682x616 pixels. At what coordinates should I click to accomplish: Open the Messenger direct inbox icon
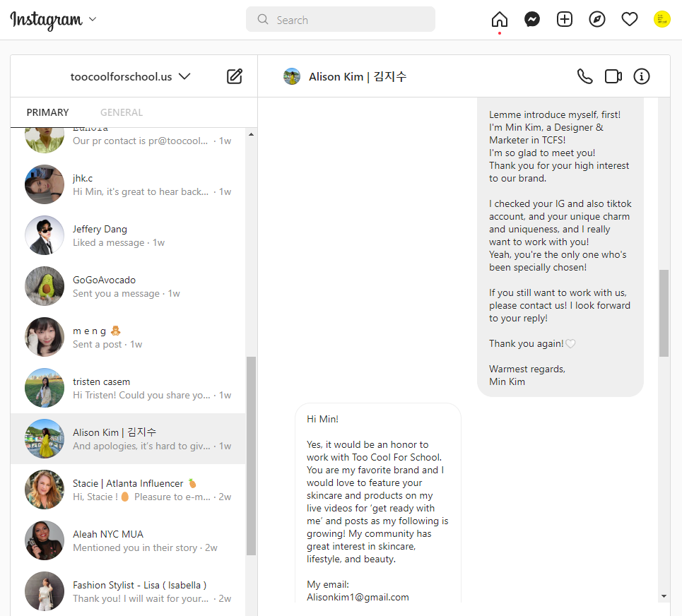pos(532,19)
